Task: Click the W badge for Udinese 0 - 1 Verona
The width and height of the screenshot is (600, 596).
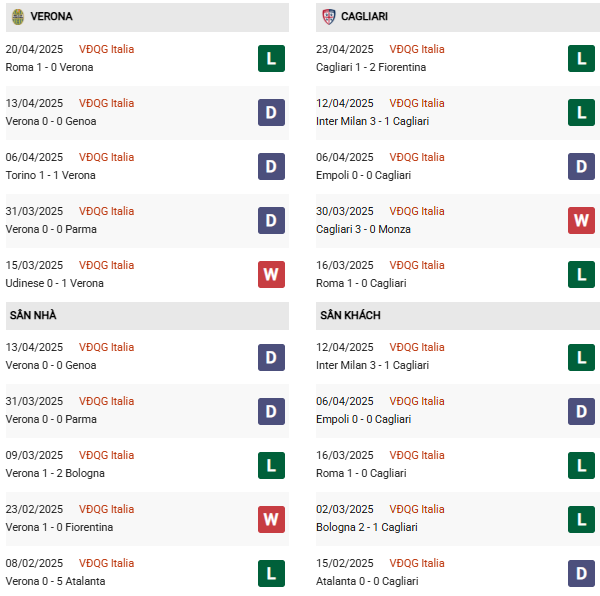Action: pos(271,274)
